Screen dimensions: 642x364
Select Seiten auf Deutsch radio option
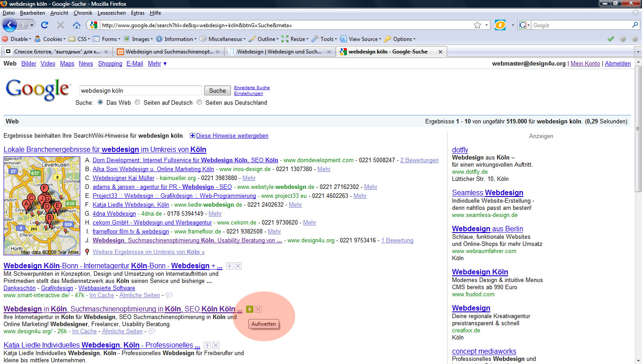point(137,102)
